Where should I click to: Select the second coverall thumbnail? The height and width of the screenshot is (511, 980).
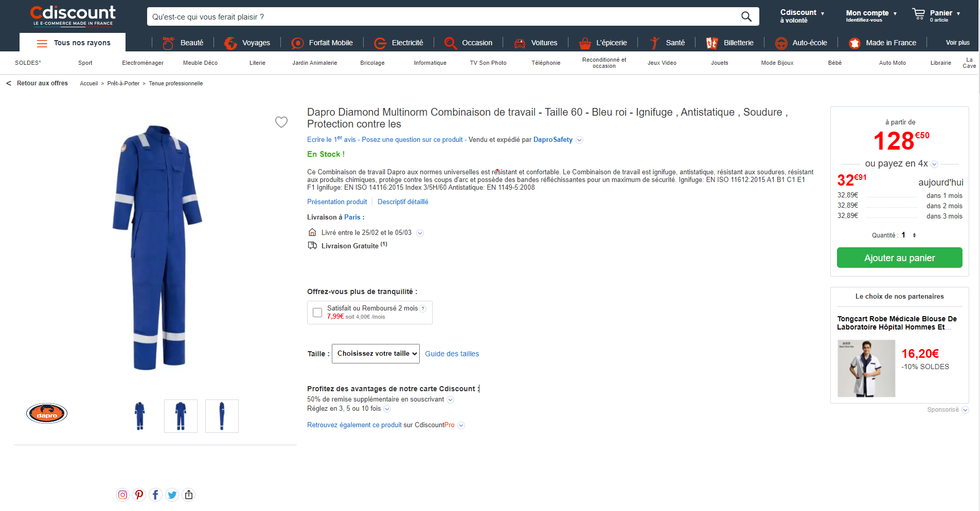coord(181,416)
